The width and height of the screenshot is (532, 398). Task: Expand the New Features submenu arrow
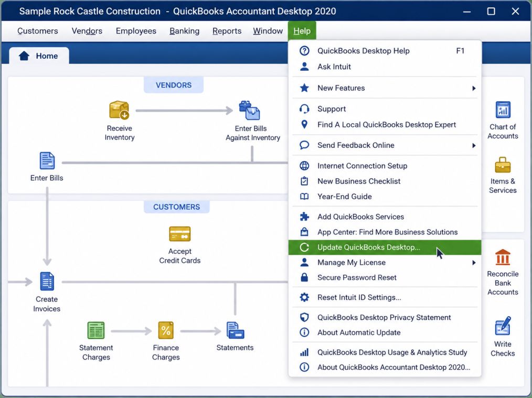(x=474, y=88)
